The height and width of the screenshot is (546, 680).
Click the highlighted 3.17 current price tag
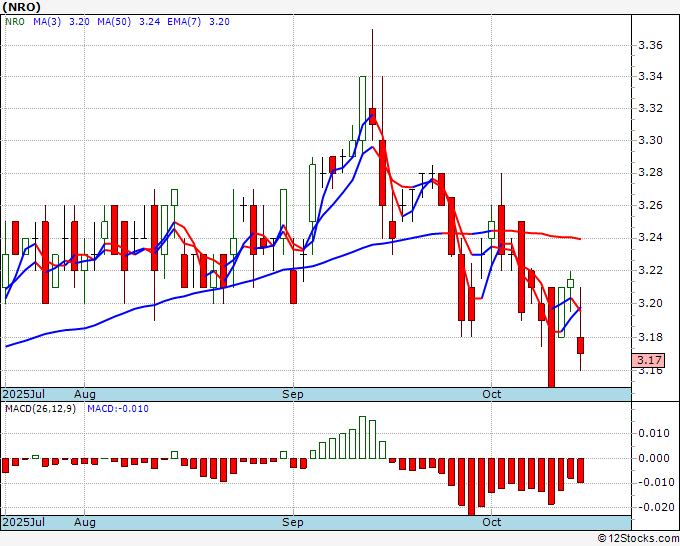(x=648, y=360)
